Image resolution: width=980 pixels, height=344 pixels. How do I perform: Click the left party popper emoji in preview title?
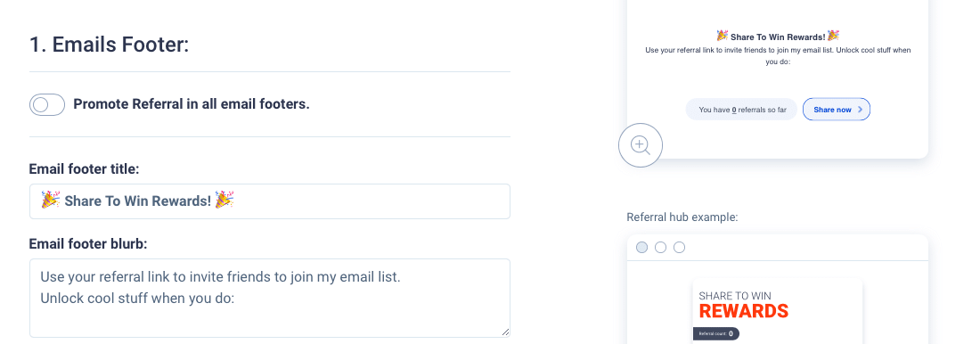(722, 36)
